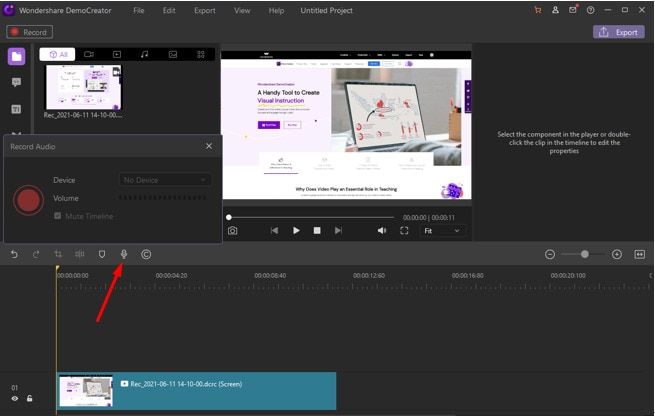The height and width of the screenshot is (416, 655).
Task: Redo the last action
Action: pyautogui.click(x=36, y=254)
